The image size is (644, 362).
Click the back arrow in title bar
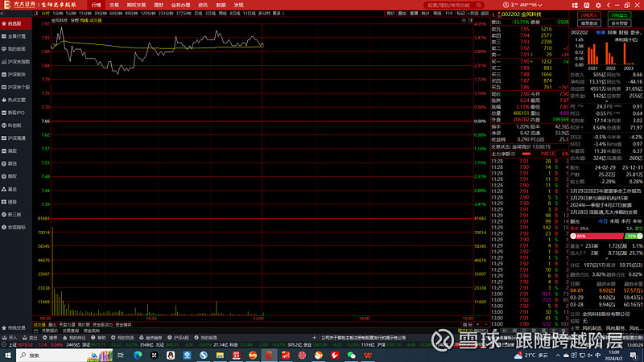[609, 6]
